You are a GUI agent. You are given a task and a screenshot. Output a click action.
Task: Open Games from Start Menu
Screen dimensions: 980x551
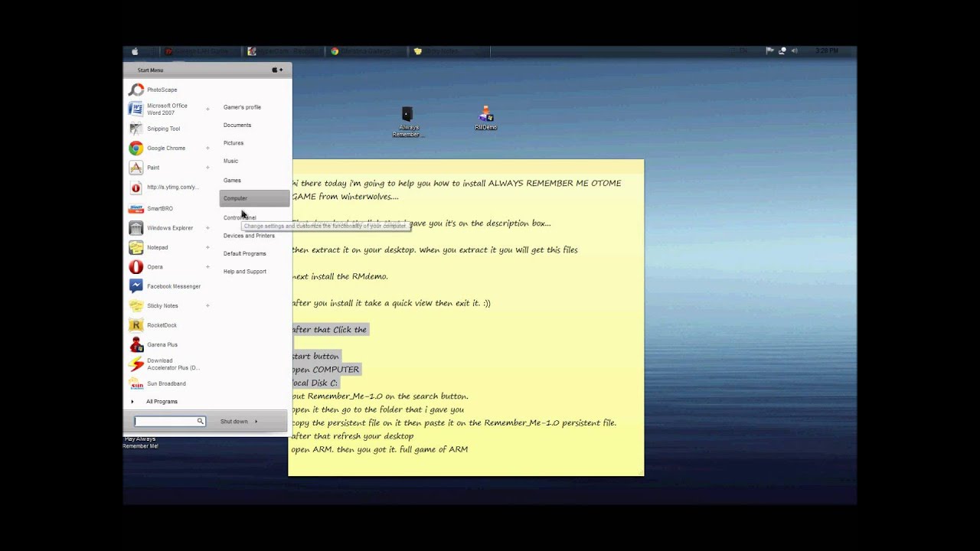(x=232, y=181)
